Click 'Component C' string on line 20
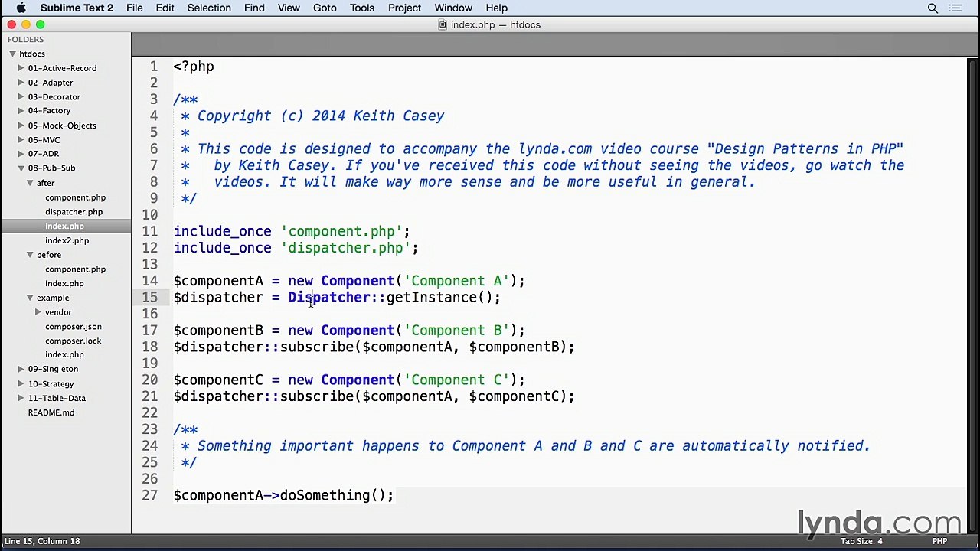 [456, 380]
